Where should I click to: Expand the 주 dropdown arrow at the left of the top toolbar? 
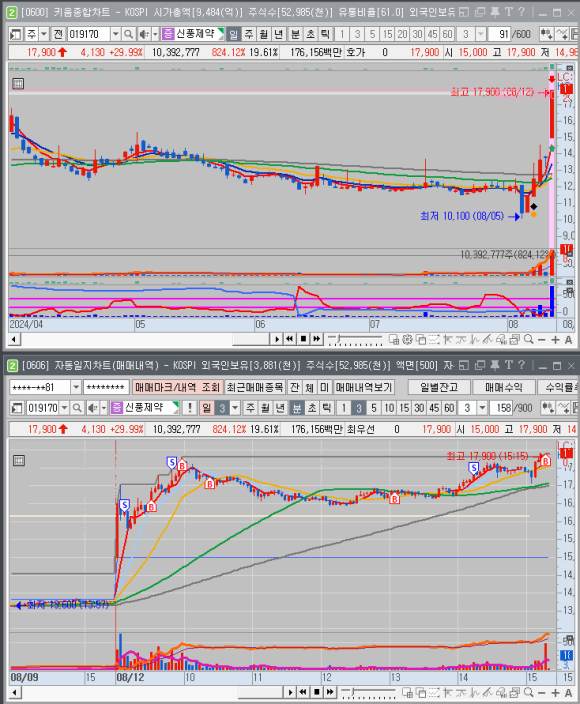[x=44, y=34]
